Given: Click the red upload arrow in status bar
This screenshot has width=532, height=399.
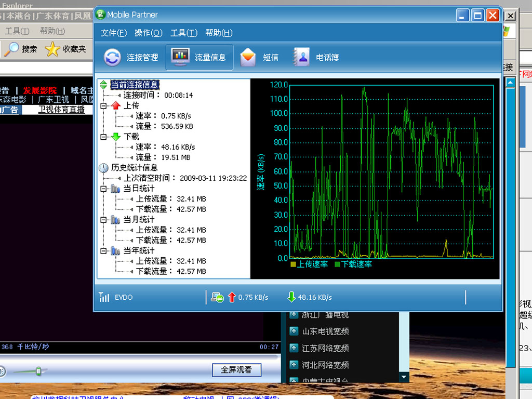Looking at the screenshot, I should pos(232,297).
